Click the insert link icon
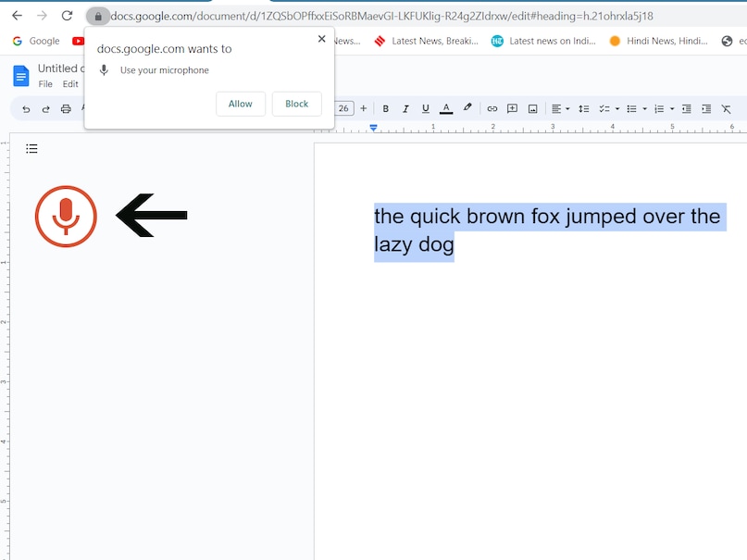Viewport: 747px width, 560px height. (x=492, y=108)
